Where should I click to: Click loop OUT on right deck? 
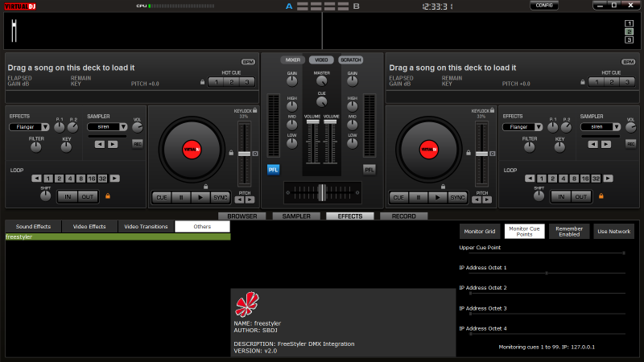point(581,197)
